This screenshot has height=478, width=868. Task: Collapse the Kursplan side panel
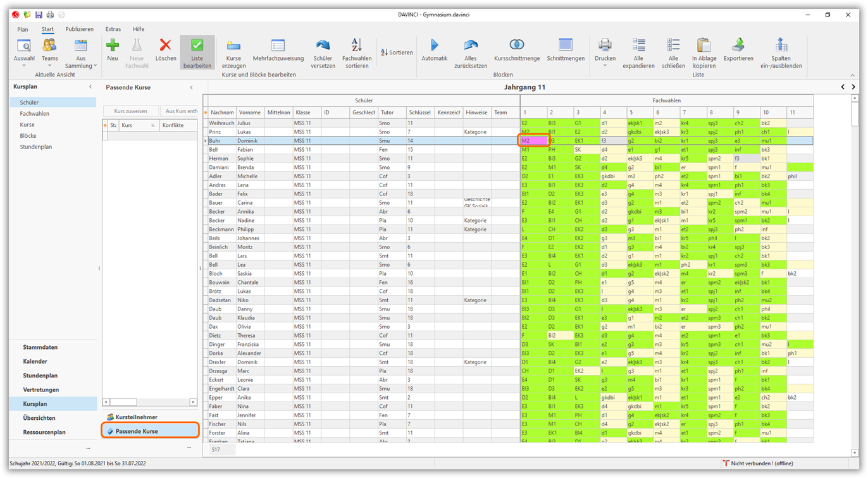tap(90, 87)
